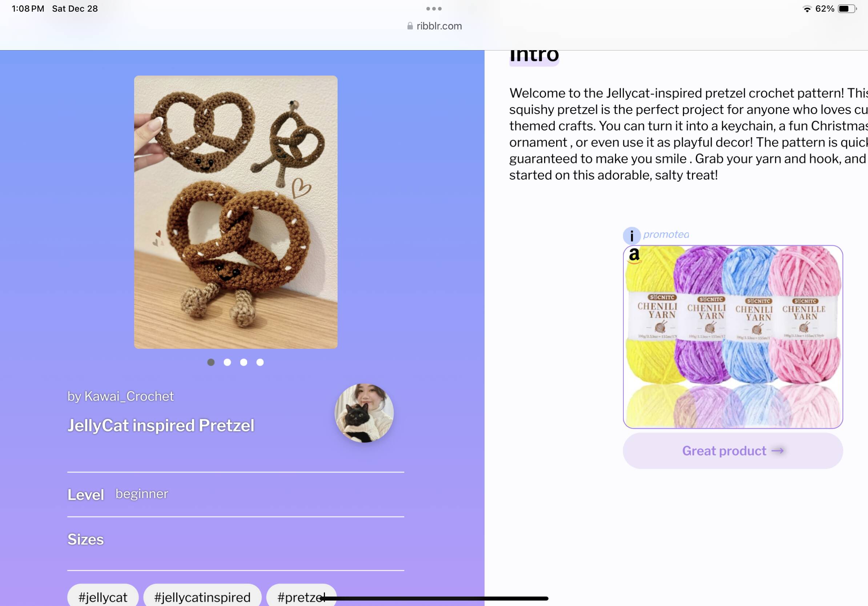Screen dimensions: 868x606
Task: Open the #jellycat tag
Action: [103, 596]
